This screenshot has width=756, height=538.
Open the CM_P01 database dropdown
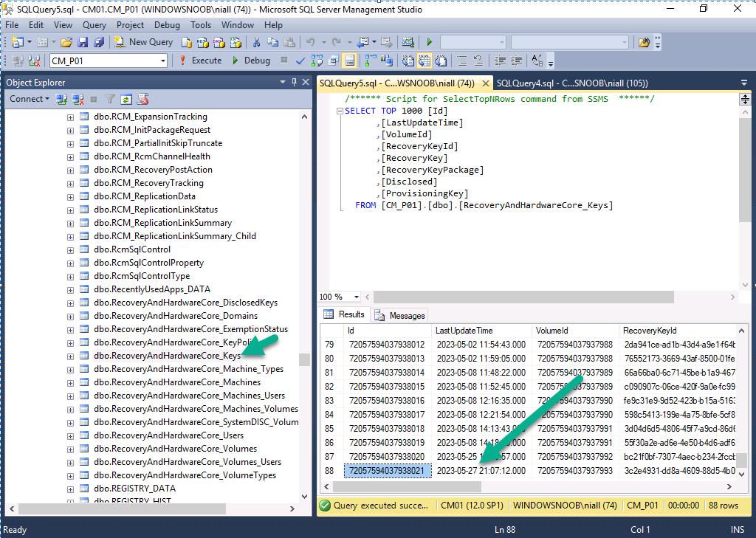[163, 61]
